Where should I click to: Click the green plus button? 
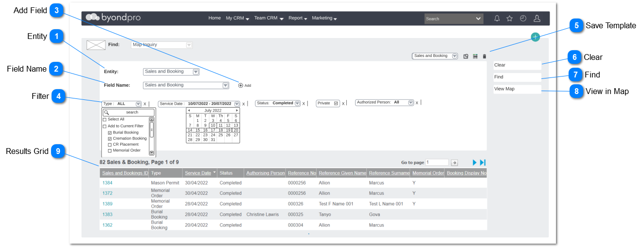pyautogui.click(x=535, y=37)
